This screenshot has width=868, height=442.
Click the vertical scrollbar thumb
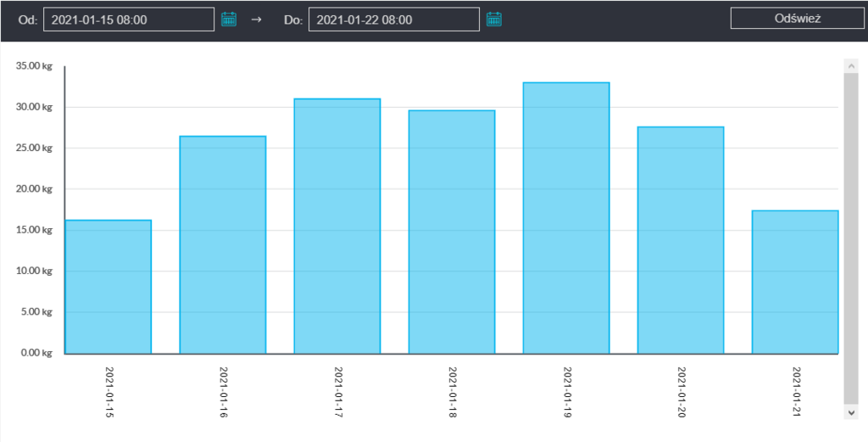852,238
